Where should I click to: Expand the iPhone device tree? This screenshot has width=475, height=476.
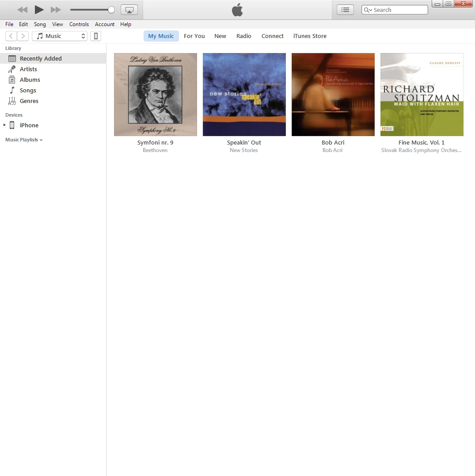pos(4,126)
